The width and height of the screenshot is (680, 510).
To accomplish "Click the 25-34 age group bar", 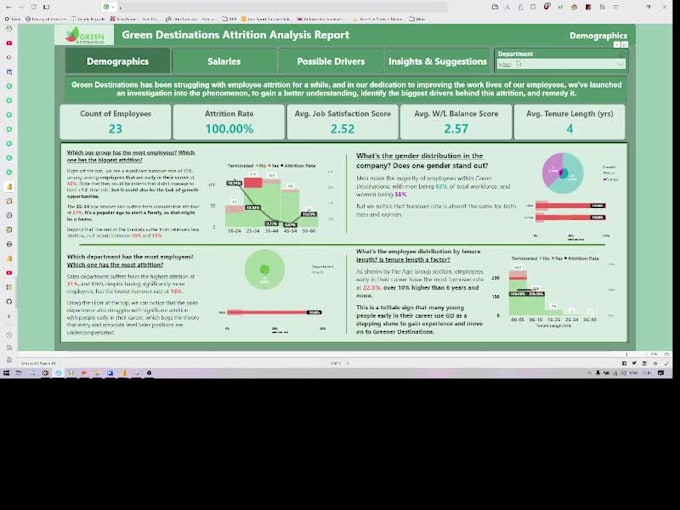I will [x=253, y=202].
